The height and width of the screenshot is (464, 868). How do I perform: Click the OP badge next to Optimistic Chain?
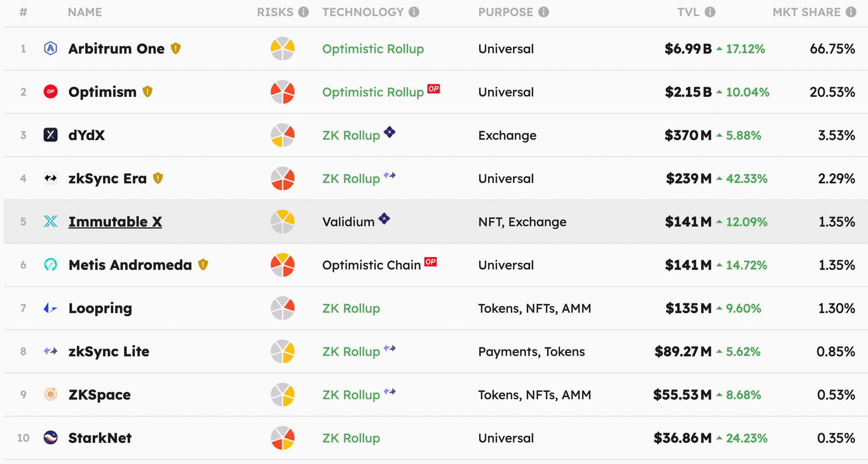tap(431, 262)
